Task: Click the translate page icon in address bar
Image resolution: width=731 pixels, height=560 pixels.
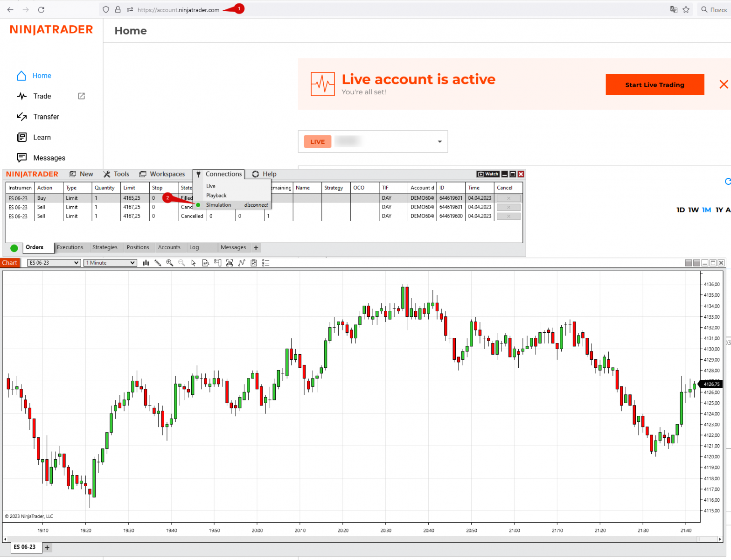Action: tap(674, 9)
